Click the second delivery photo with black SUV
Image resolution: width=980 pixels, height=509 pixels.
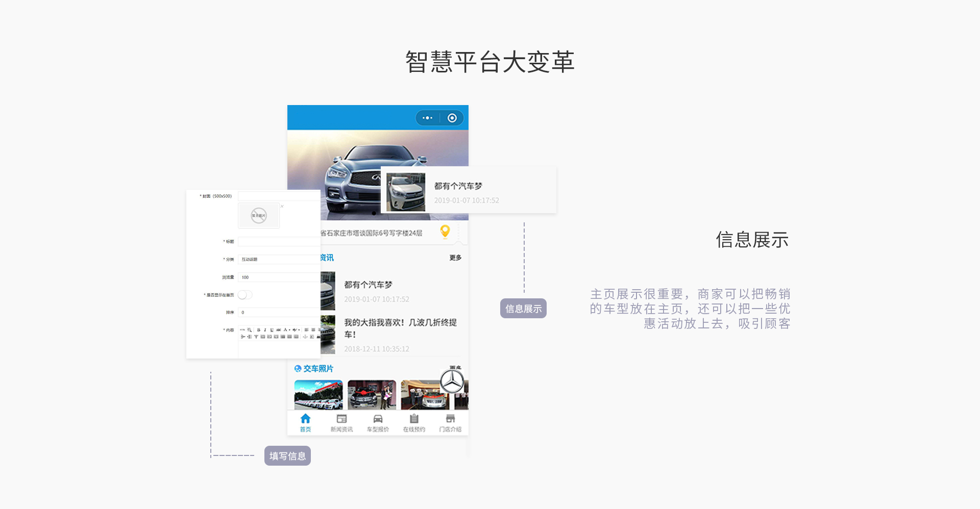[372, 395]
